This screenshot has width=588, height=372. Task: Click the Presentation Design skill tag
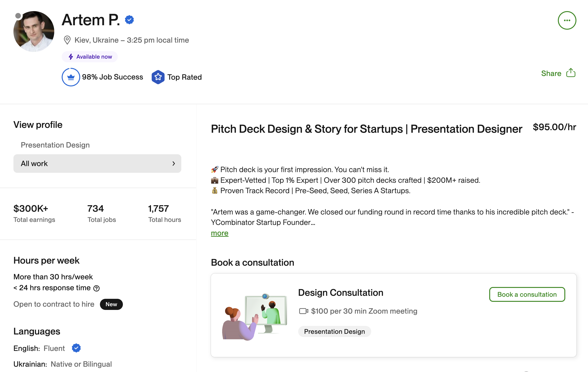334,331
